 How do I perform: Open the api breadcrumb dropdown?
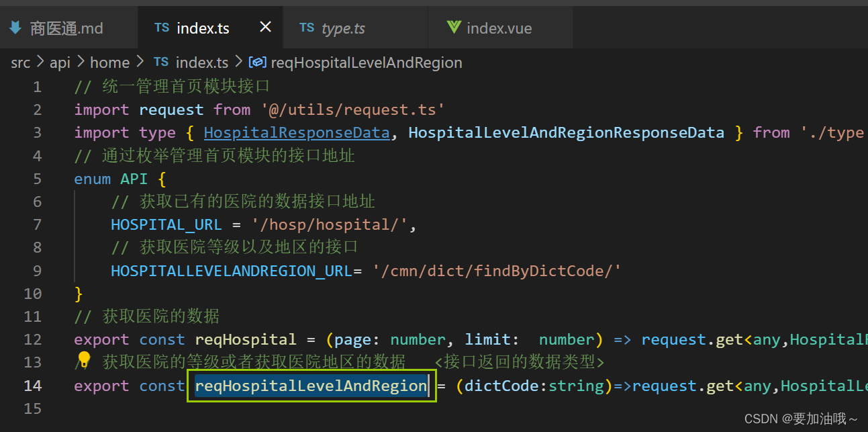(60, 62)
